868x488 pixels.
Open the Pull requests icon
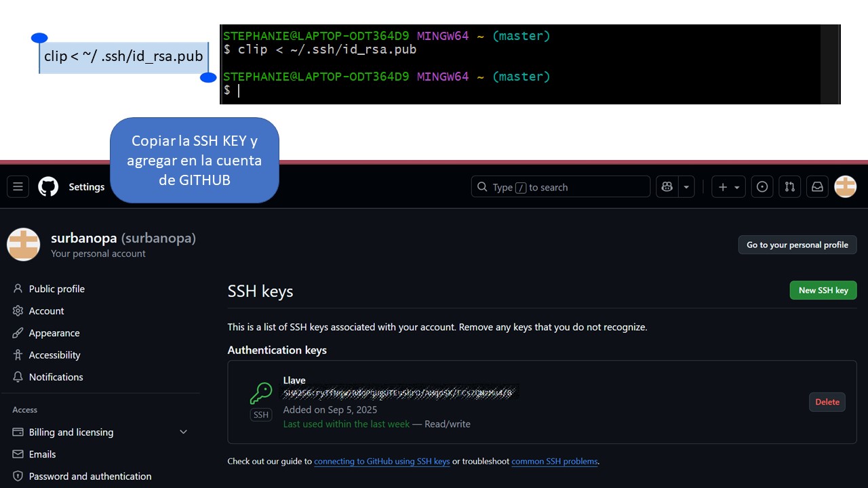tap(789, 187)
